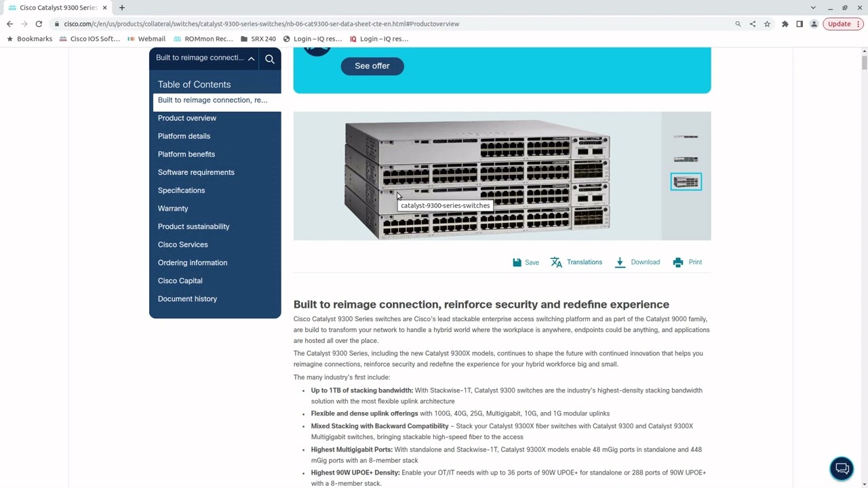
Task: Open the tab search chevron
Action: 812,7
